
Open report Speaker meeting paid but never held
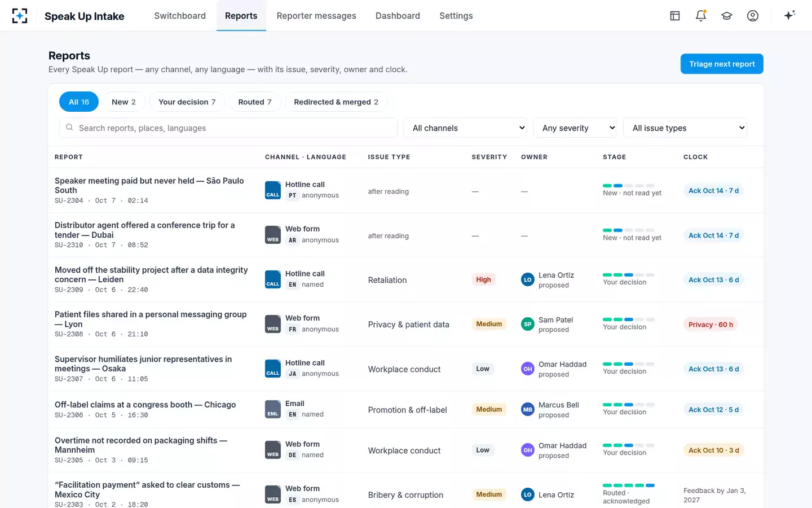click(149, 185)
